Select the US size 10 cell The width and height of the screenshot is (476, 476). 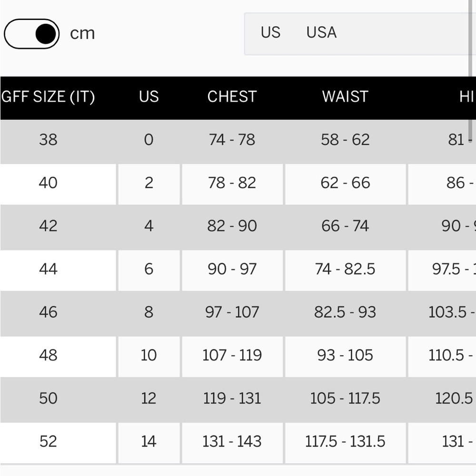tap(149, 356)
